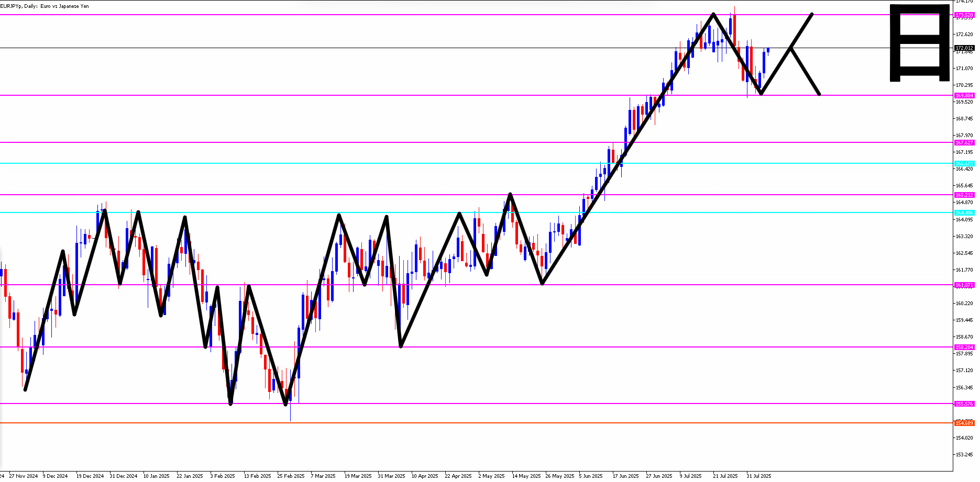The height and width of the screenshot is (482, 980).
Task: Click the 10 Apr 2025 date label
Action: (x=425, y=476)
